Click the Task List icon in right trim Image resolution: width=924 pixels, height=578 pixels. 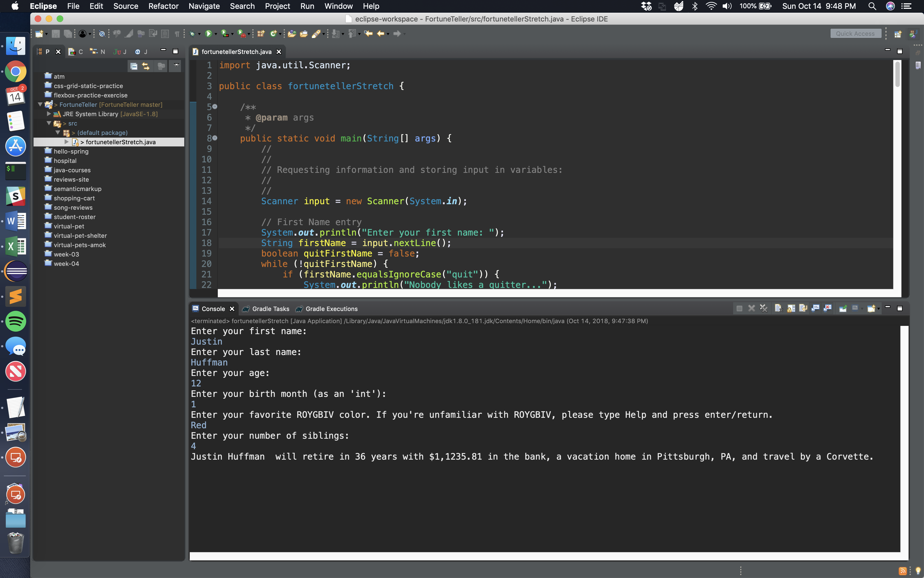918,66
